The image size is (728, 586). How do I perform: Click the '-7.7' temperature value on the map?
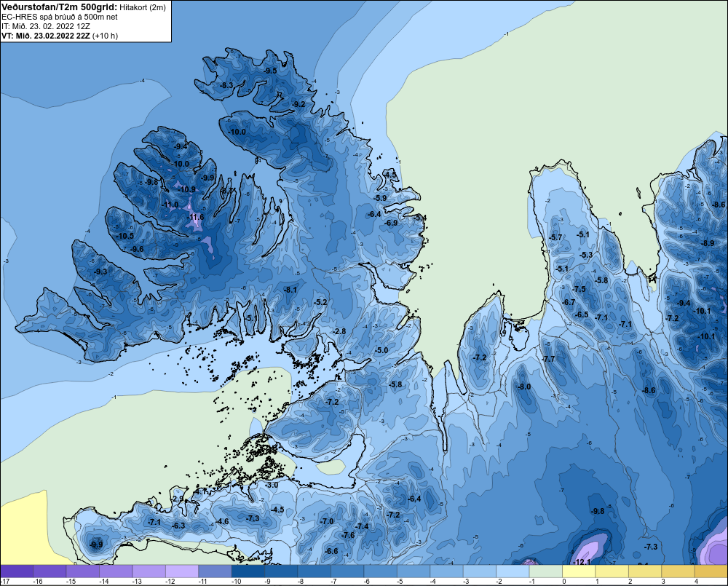pos(548,359)
